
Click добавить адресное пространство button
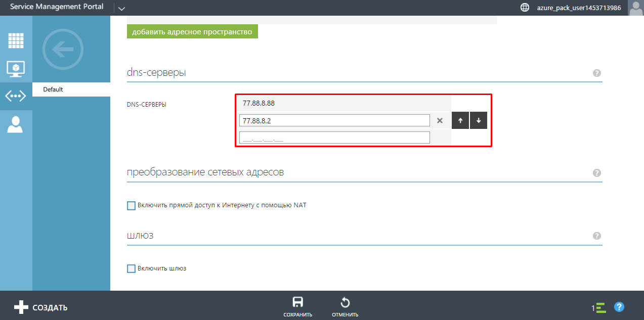(x=192, y=32)
